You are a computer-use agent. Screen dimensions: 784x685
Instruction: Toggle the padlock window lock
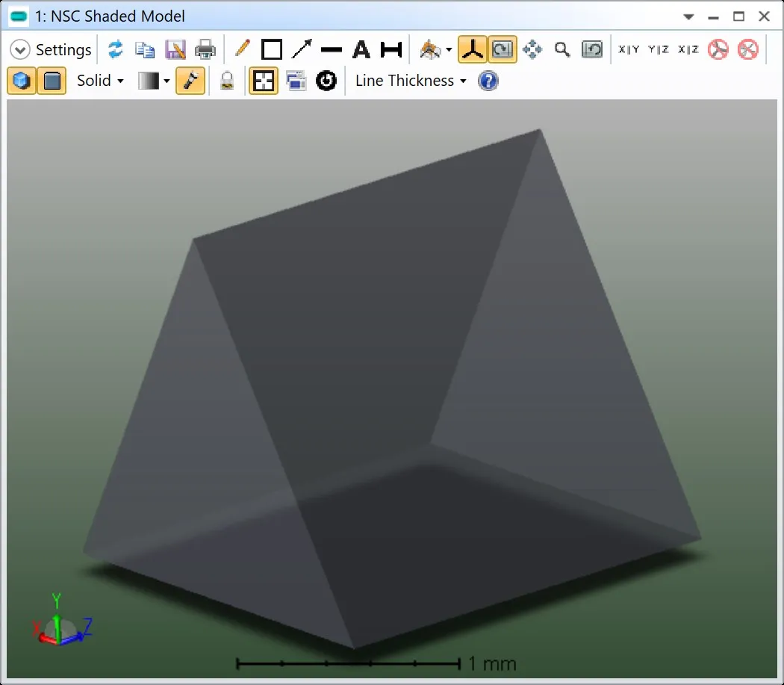(227, 81)
